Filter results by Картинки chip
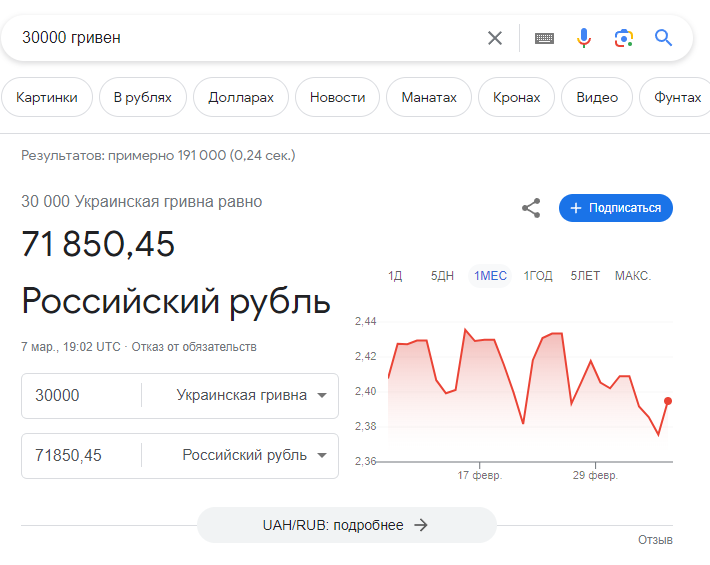This screenshot has width=710, height=565. [x=47, y=97]
